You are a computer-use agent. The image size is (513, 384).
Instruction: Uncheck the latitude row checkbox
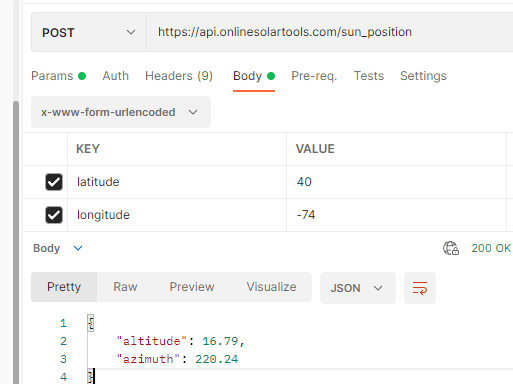pos(54,182)
